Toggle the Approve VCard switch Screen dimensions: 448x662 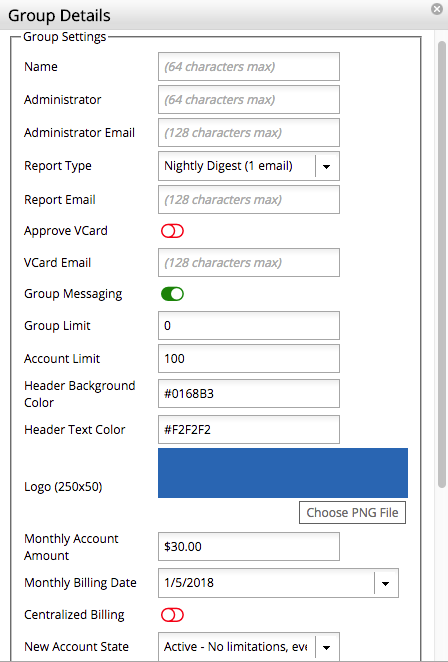pos(172,231)
